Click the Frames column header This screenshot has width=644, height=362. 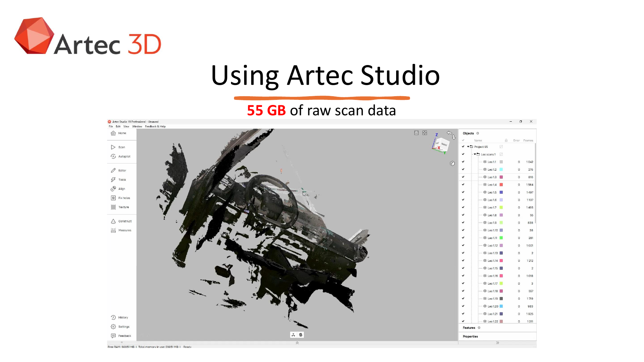(x=528, y=140)
